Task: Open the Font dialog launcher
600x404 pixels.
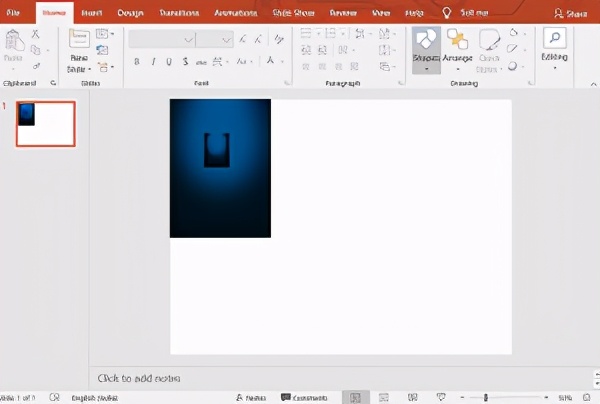Action: coord(287,83)
